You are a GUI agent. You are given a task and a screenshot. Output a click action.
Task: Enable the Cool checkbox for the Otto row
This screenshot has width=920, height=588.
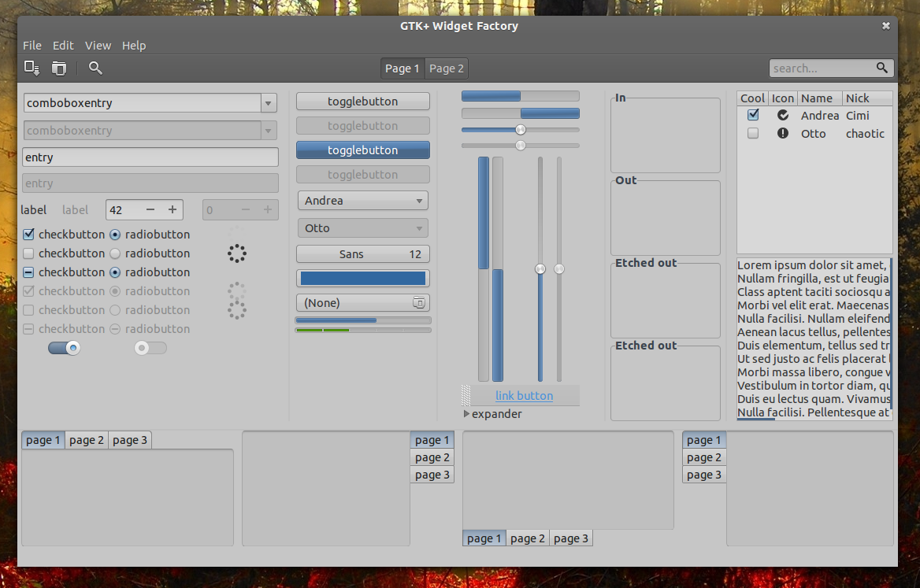click(x=752, y=133)
